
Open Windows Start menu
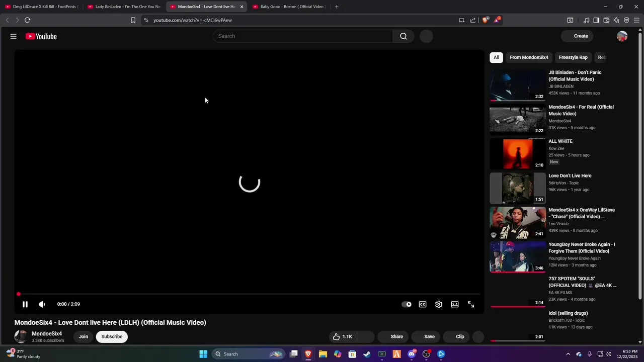pyautogui.click(x=203, y=354)
